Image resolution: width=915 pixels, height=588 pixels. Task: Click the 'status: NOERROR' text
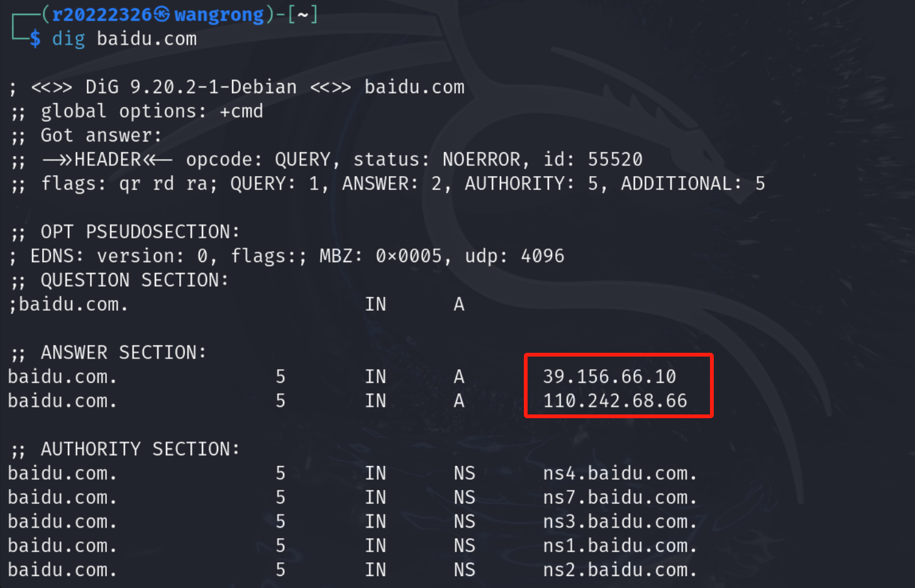tap(437, 159)
